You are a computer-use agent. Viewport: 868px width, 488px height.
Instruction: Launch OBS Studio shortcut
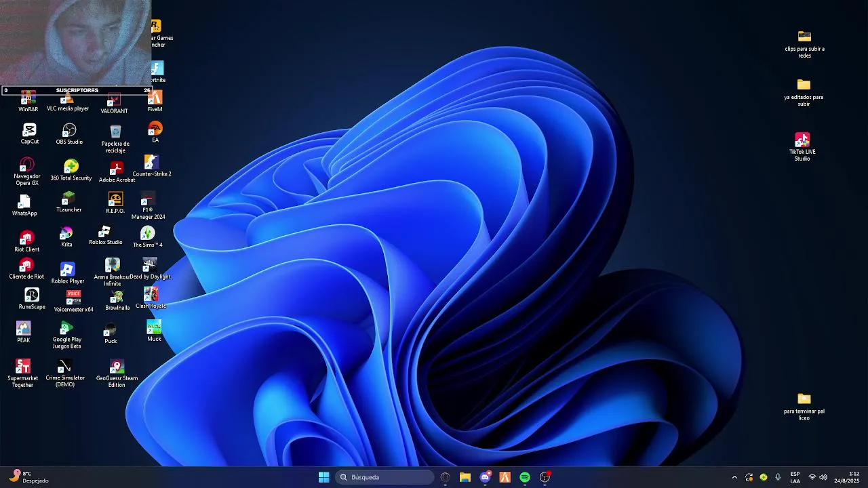click(x=69, y=134)
